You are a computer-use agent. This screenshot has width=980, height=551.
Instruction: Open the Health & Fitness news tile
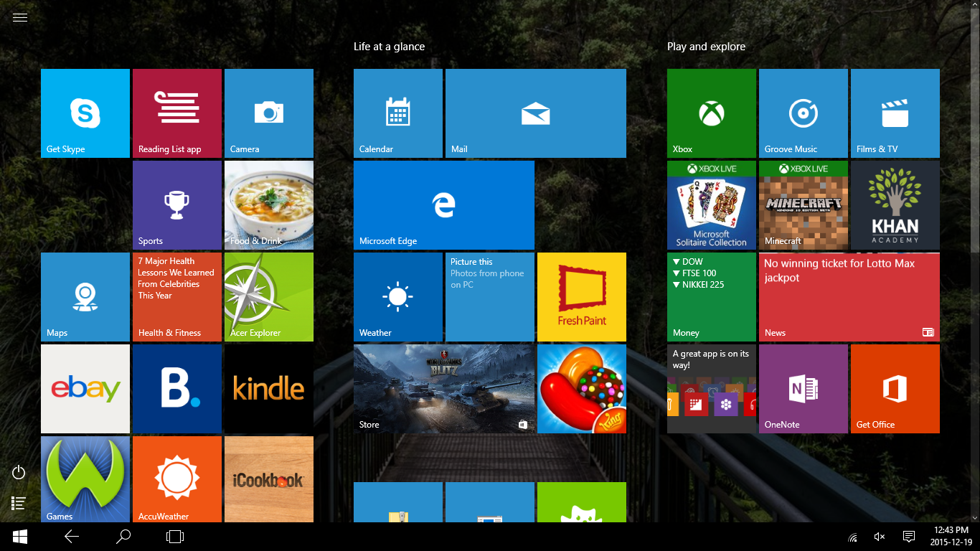click(x=177, y=297)
